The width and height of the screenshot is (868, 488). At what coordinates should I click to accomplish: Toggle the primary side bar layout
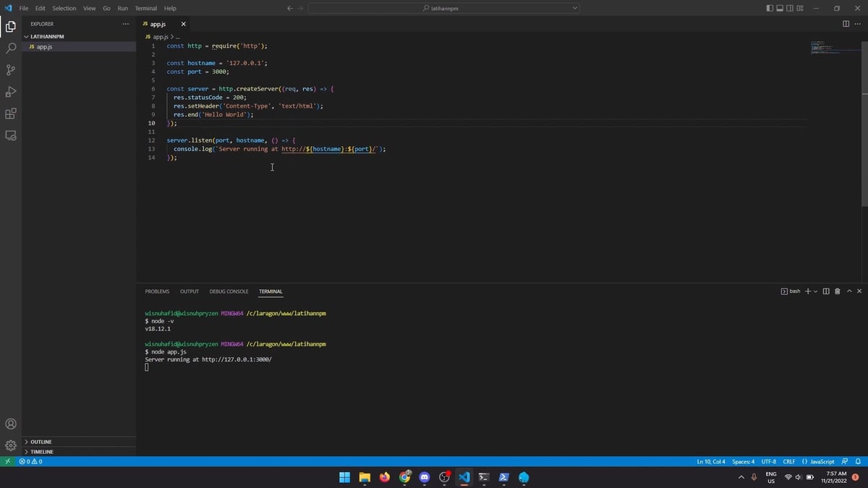[769, 8]
